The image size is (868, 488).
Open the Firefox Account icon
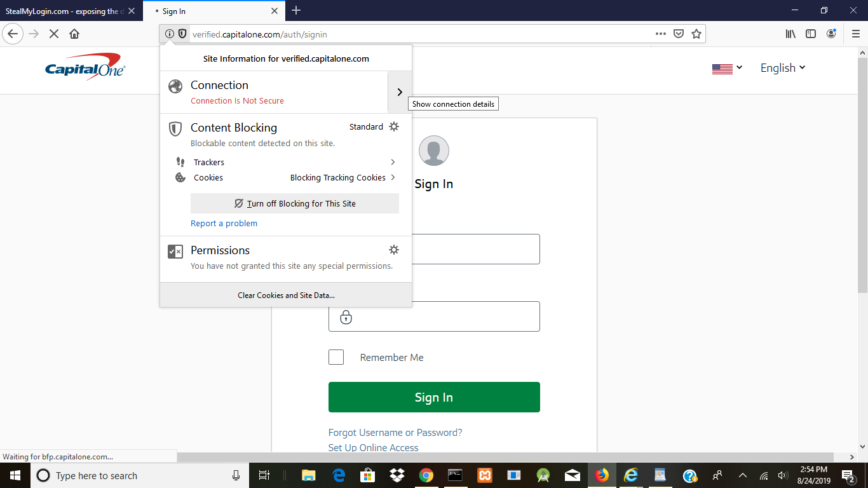coord(831,34)
